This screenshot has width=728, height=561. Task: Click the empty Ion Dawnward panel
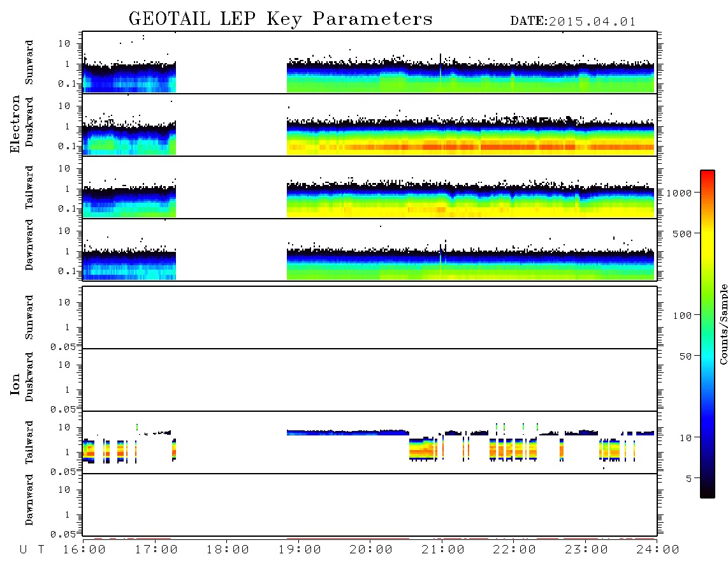tap(370, 505)
